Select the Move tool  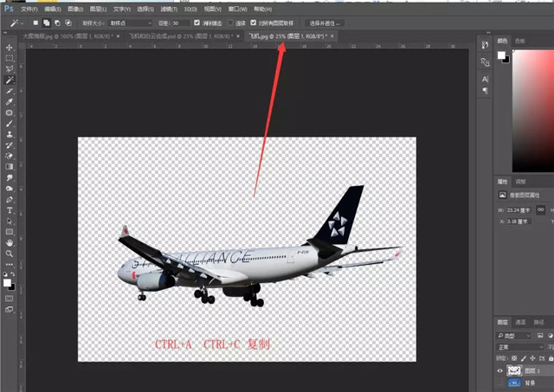click(10, 48)
